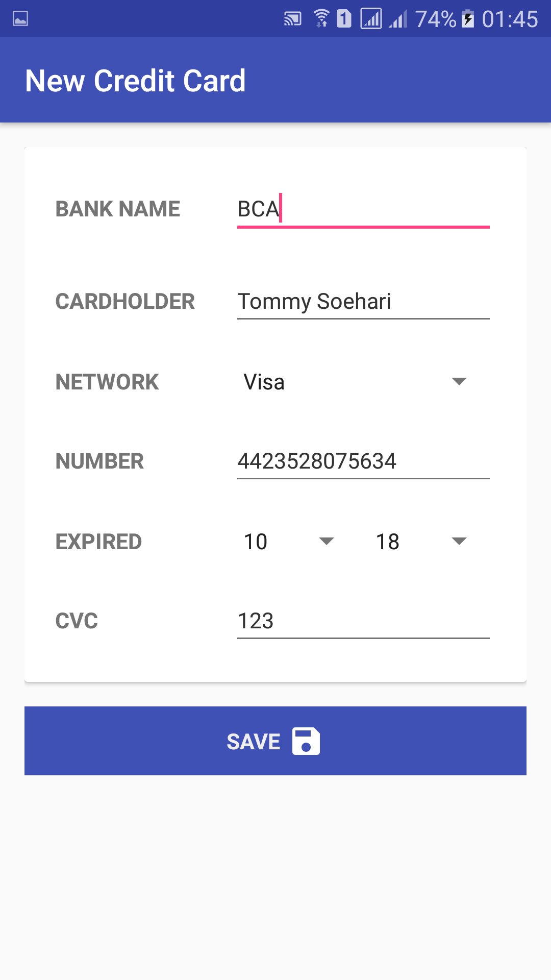
Task: Edit the card number field
Action: click(363, 461)
